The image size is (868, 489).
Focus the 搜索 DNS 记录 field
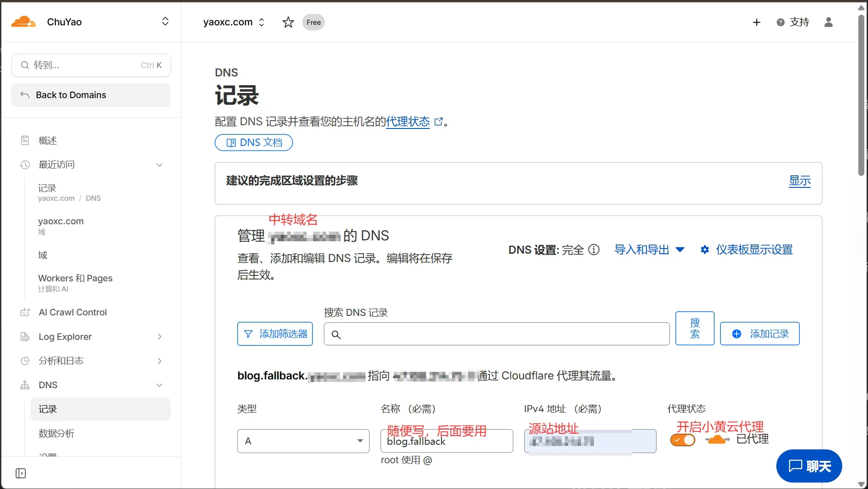[497, 334]
